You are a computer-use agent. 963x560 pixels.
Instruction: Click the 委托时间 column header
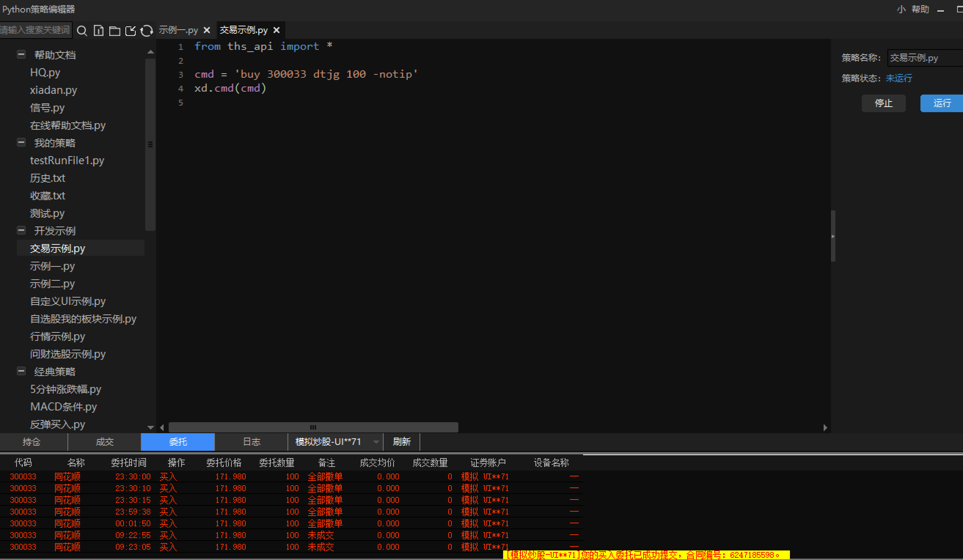128,463
